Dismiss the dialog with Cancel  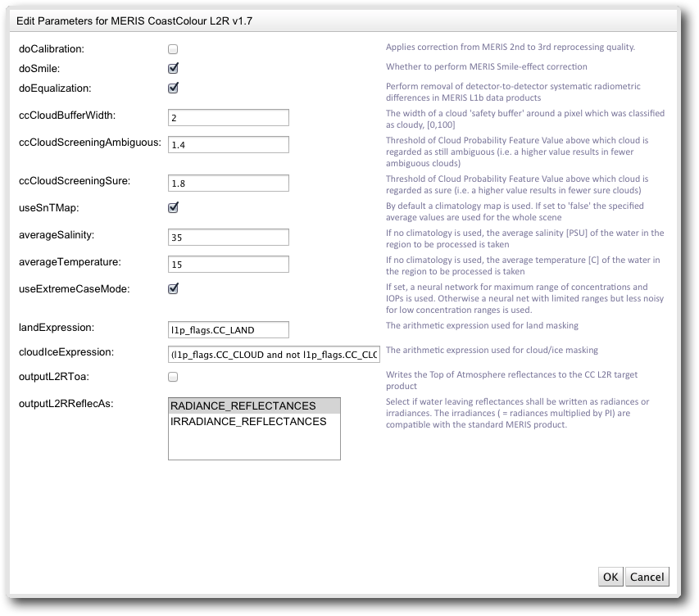click(x=647, y=577)
